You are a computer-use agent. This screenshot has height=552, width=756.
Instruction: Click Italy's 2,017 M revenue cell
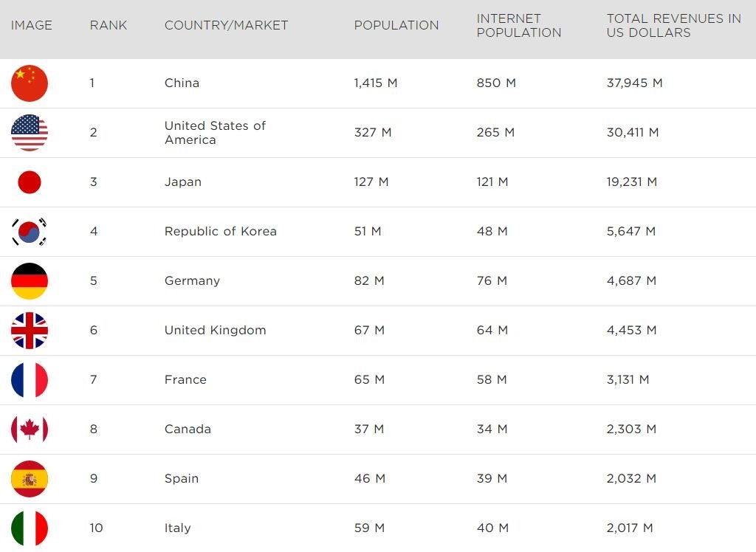tap(630, 528)
